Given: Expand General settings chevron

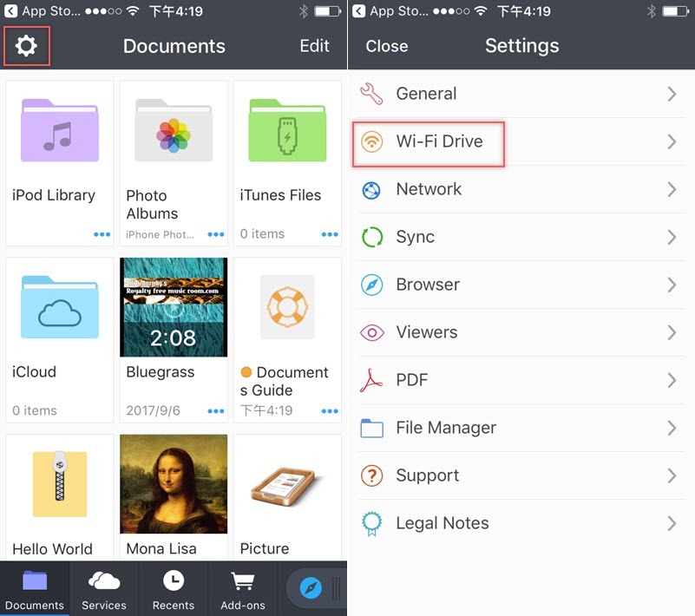Looking at the screenshot, I should (x=672, y=94).
